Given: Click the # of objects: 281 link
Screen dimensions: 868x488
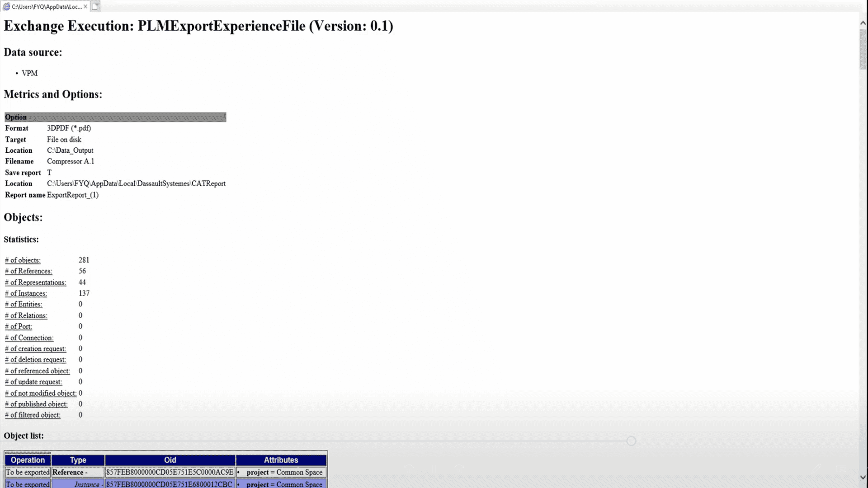Looking at the screenshot, I should [22, 260].
